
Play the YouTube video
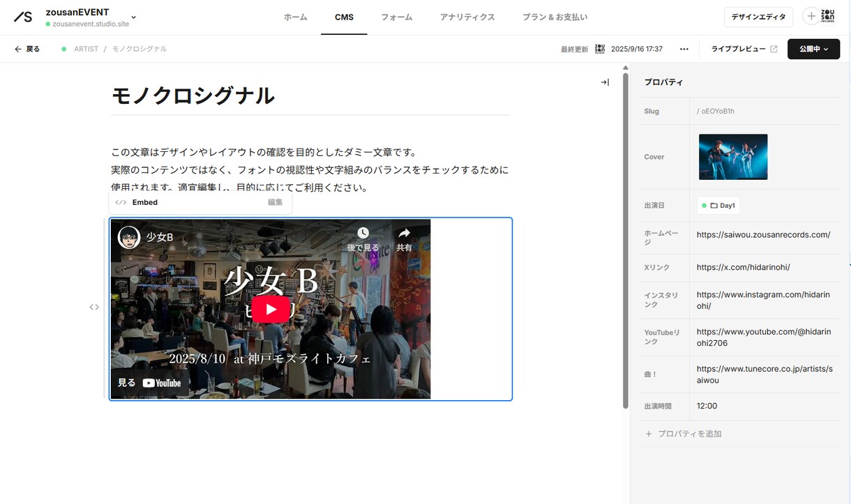[271, 310]
